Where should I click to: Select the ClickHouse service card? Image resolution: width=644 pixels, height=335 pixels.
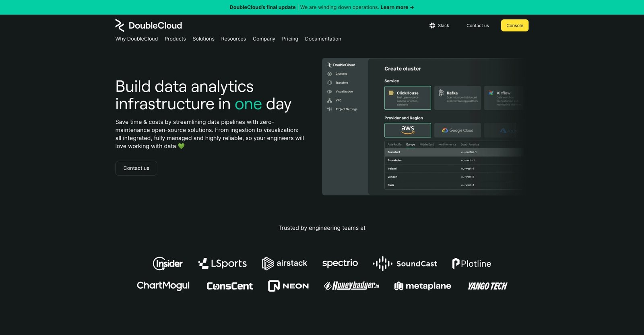tap(408, 98)
